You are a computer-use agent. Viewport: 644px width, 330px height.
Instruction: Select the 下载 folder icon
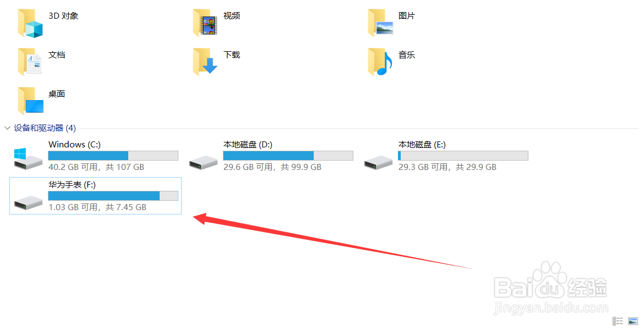(x=205, y=62)
